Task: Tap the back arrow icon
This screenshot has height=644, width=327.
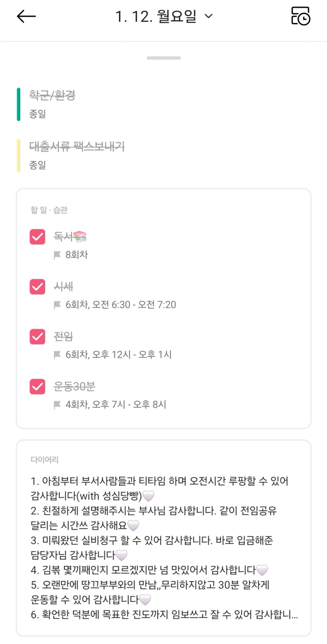Action: tap(26, 16)
